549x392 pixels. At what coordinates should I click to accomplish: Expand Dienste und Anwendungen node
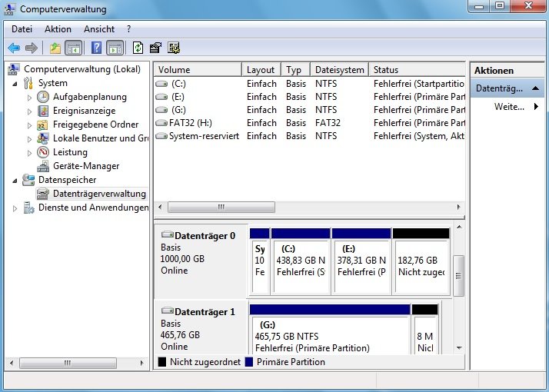tap(15, 208)
